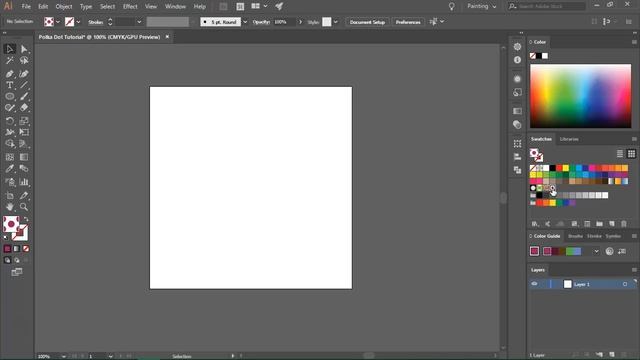Switch to the Brushes tab
The image size is (640, 360).
tap(575, 236)
